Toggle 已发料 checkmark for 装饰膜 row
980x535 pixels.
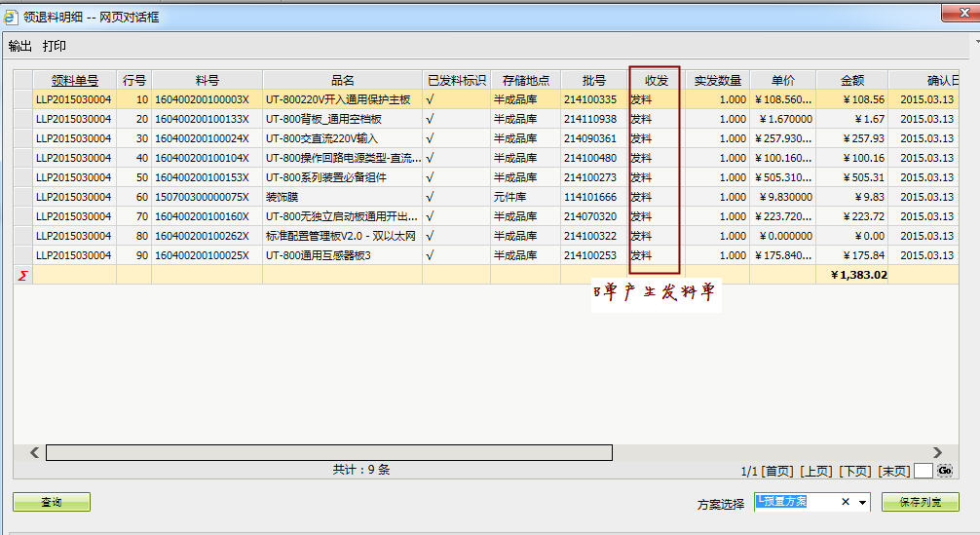coord(430,197)
